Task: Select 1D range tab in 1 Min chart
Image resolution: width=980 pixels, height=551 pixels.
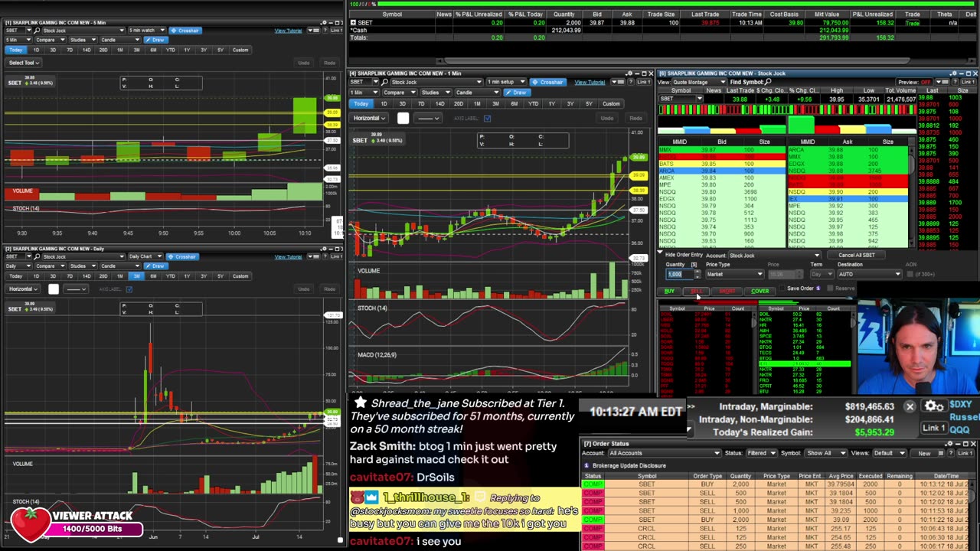Action: pos(384,104)
